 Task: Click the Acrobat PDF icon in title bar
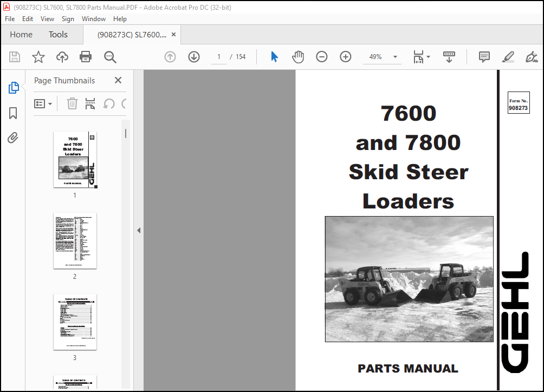coord(7,7)
